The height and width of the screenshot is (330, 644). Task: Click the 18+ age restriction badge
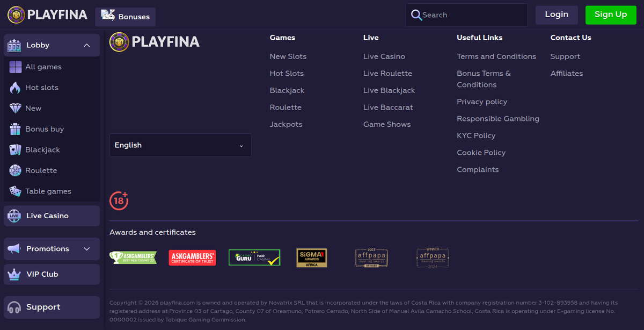pos(119,200)
